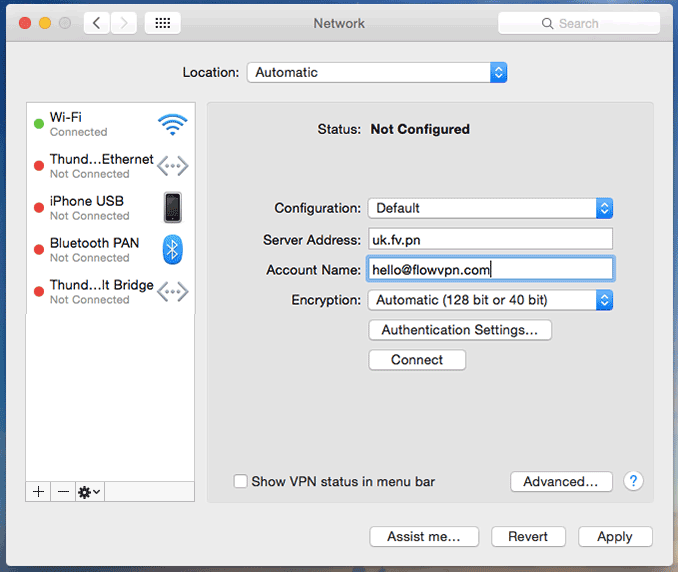Open Advanced settings
Screen dimensions: 678x572
[x=561, y=482]
